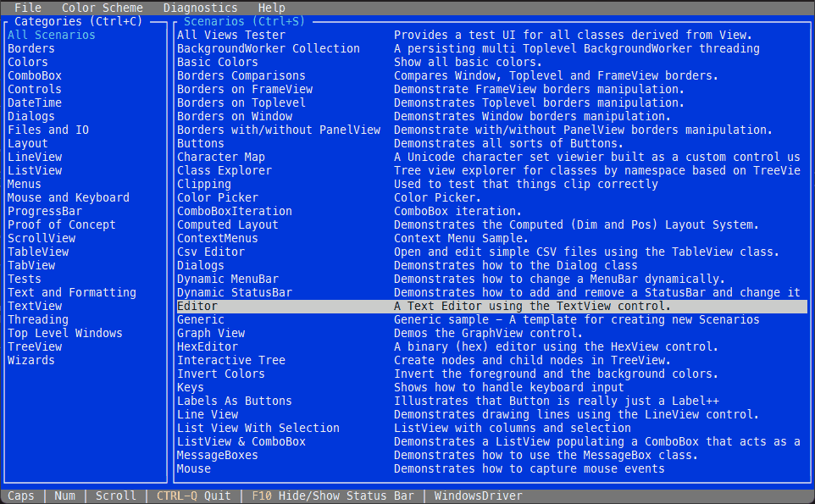Select the Csv Editor scenario
815x504 pixels.
tap(210, 251)
